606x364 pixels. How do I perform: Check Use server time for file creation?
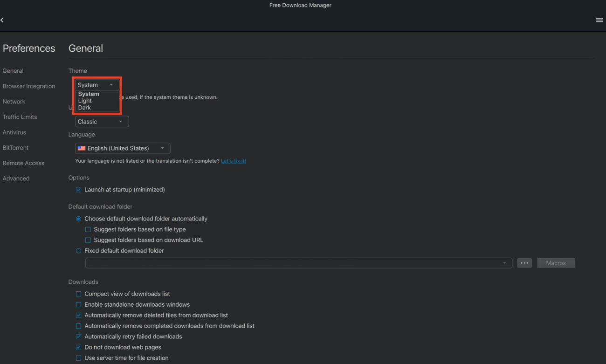click(78, 357)
